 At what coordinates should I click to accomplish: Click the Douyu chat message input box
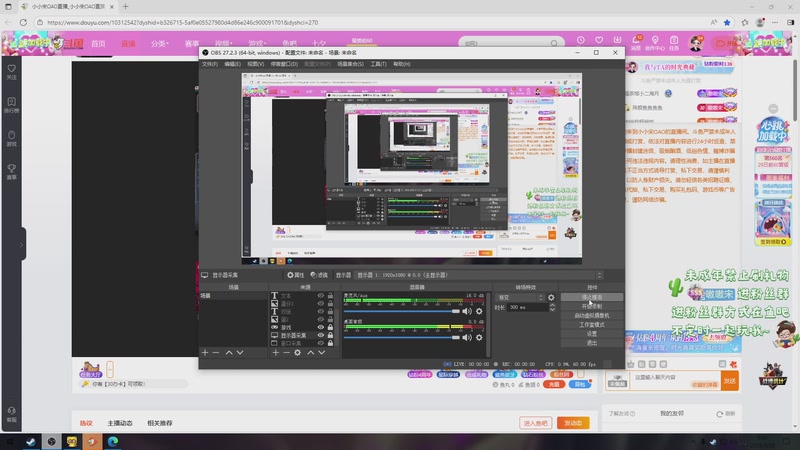(676, 381)
